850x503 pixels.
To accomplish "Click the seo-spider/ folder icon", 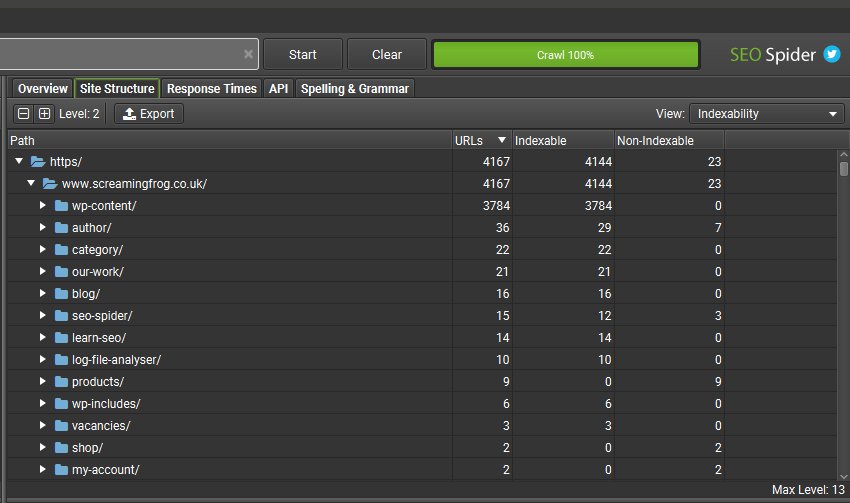I will [x=61, y=315].
